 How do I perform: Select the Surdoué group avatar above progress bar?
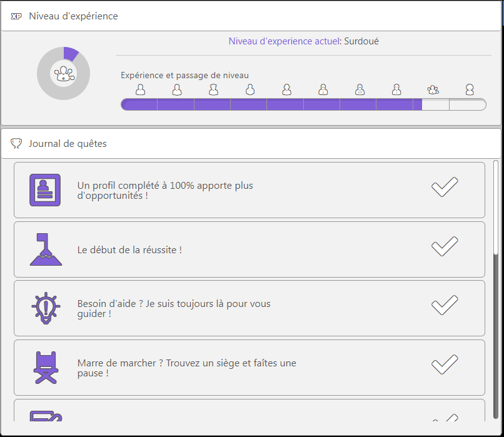point(433,89)
